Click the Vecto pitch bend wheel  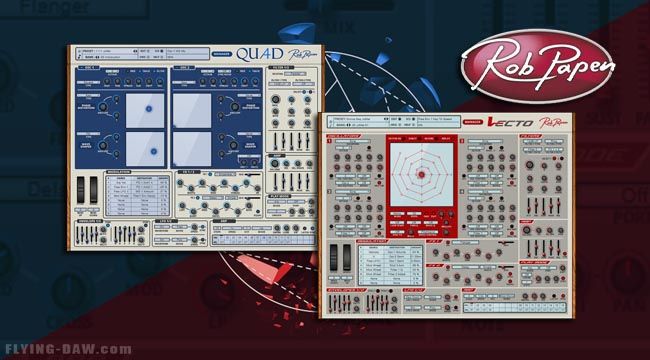click(334, 258)
